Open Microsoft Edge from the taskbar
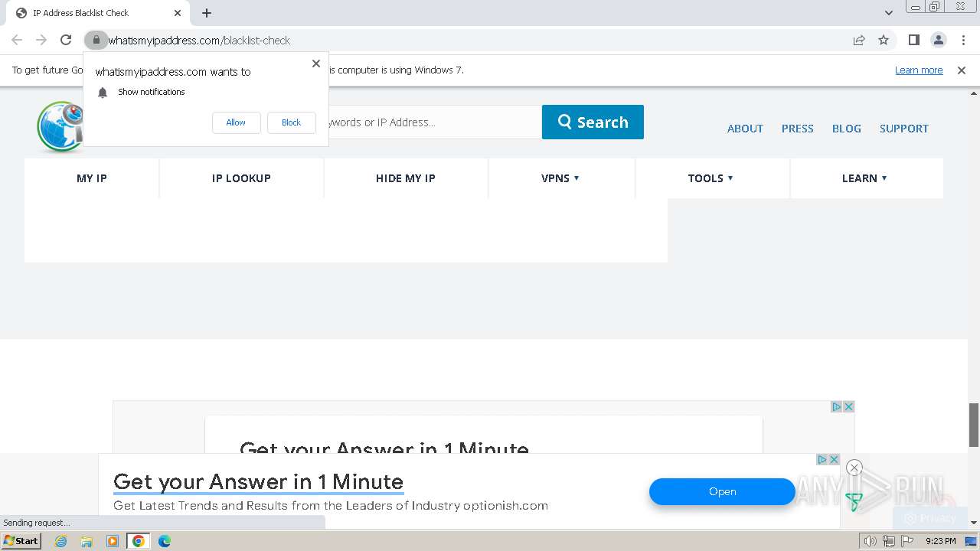Screen dimensions: 980x551 point(165,541)
